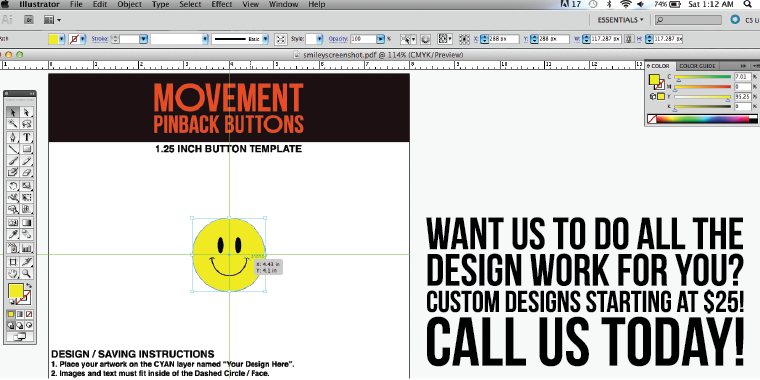
Task: Switch to the Color Guide tab
Action: click(x=697, y=66)
